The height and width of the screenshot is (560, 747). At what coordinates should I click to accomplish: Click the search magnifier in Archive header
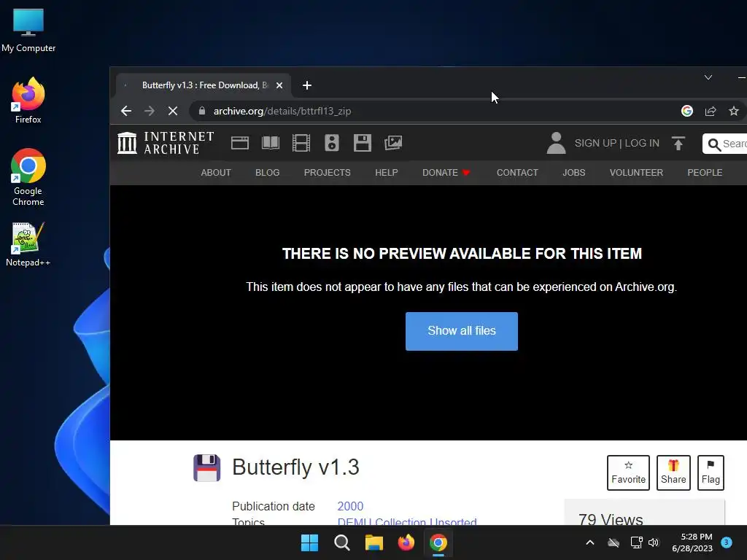pos(713,144)
